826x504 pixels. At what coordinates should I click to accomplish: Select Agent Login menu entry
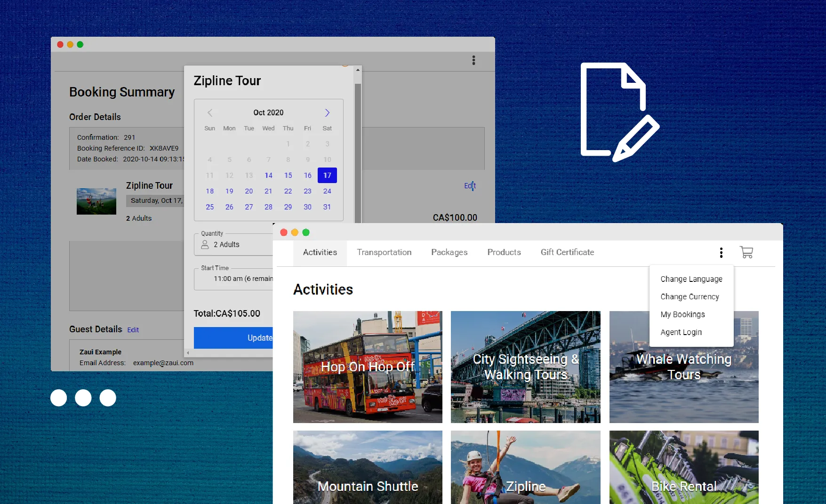click(x=681, y=332)
